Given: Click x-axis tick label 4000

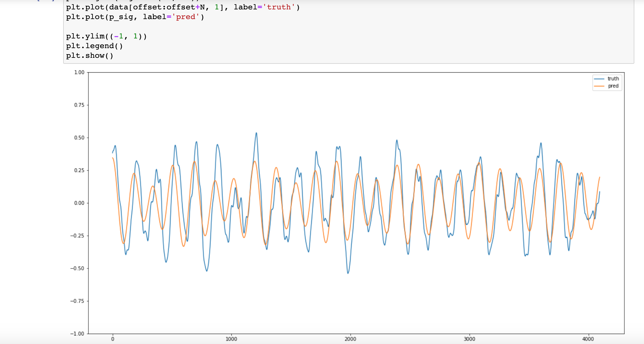Looking at the screenshot, I should 588,339.
